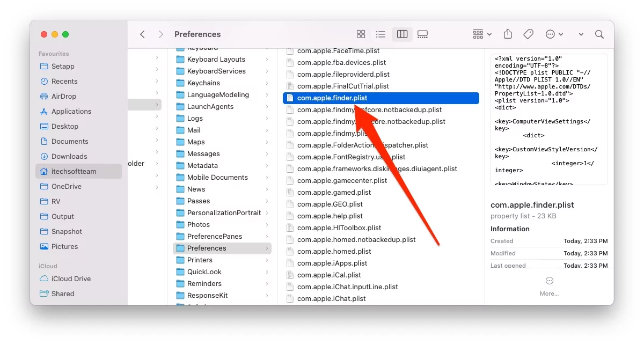The height and width of the screenshot is (345, 644).
Task: Open Downloads in the sidebar
Action: click(x=79, y=157)
